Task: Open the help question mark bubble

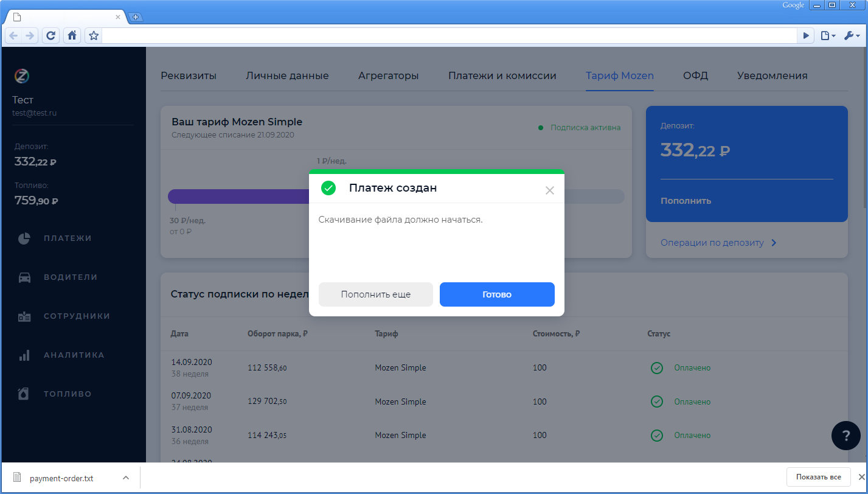Action: tap(845, 436)
